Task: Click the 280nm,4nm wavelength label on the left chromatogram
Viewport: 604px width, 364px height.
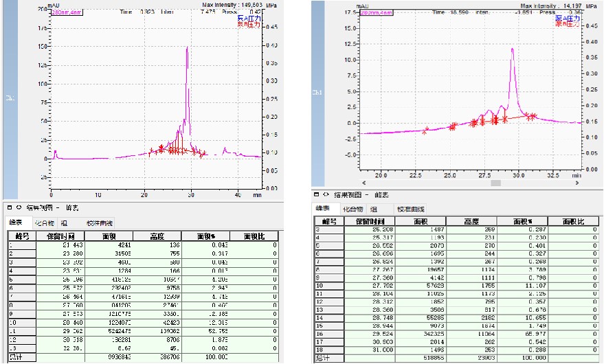Action: click(x=65, y=12)
